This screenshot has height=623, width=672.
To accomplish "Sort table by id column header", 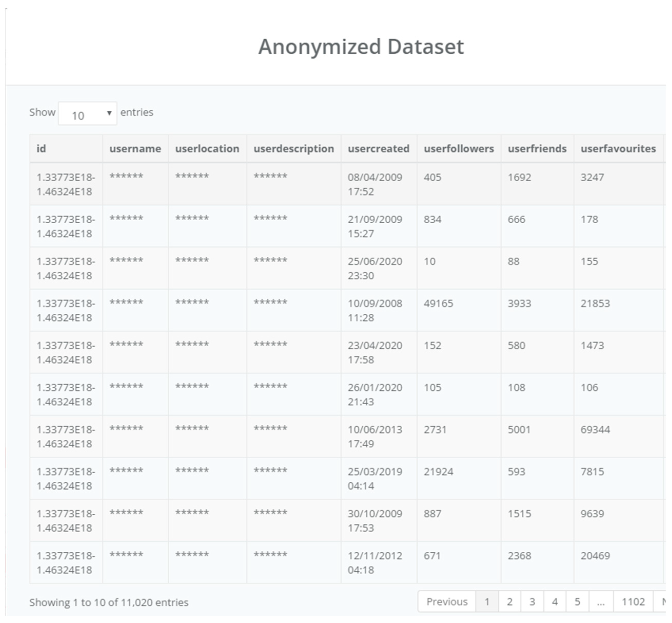I will click(42, 149).
